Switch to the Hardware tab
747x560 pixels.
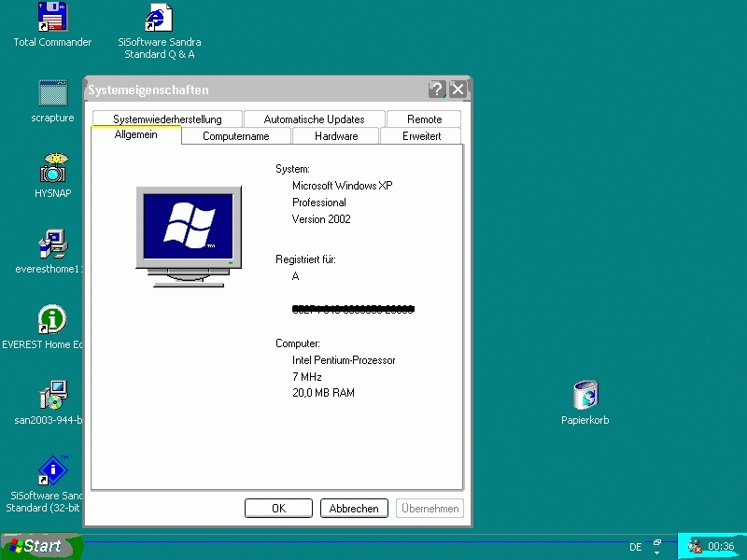pyautogui.click(x=334, y=135)
